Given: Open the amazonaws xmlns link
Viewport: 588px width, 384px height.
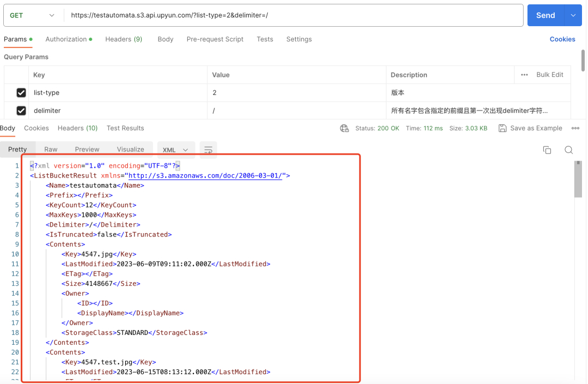Looking at the screenshot, I should tap(205, 175).
